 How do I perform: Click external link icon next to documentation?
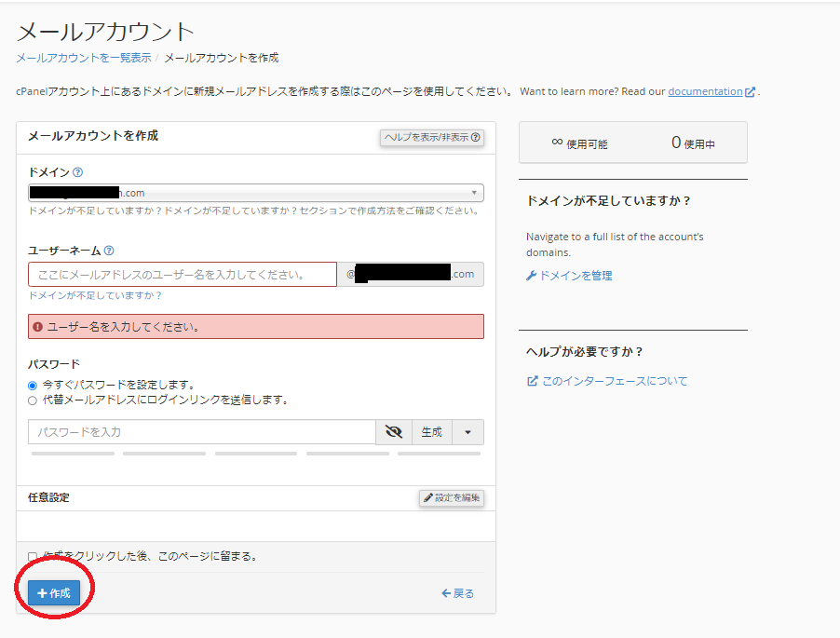(x=750, y=92)
